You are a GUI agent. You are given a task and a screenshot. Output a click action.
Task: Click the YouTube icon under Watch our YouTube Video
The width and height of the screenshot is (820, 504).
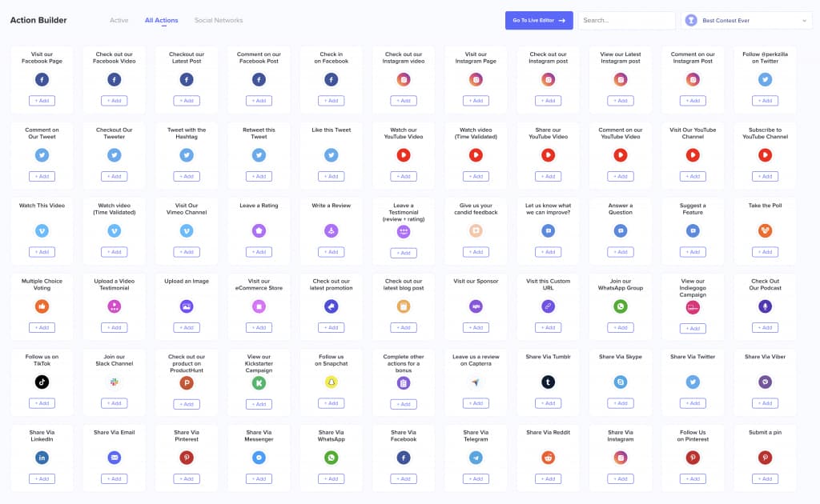point(404,155)
